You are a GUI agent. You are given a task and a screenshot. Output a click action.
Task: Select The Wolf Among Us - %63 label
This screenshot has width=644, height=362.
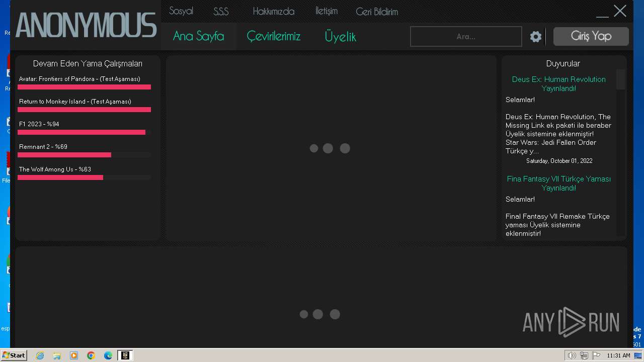55,169
